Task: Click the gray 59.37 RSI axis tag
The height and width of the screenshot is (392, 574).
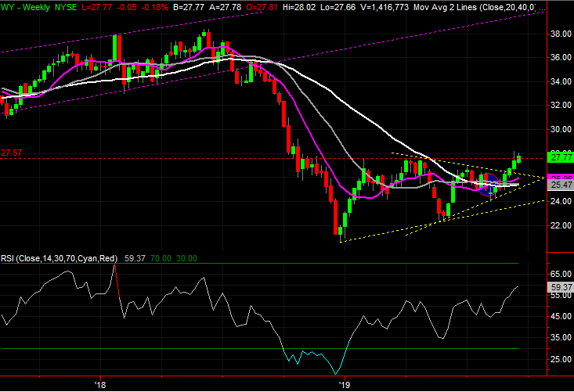Action: point(561,287)
